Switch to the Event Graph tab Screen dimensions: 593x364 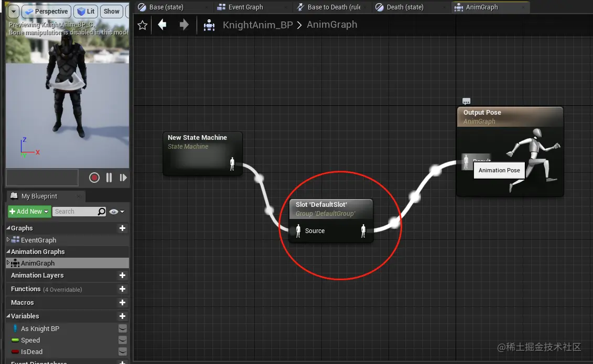(245, 7)
